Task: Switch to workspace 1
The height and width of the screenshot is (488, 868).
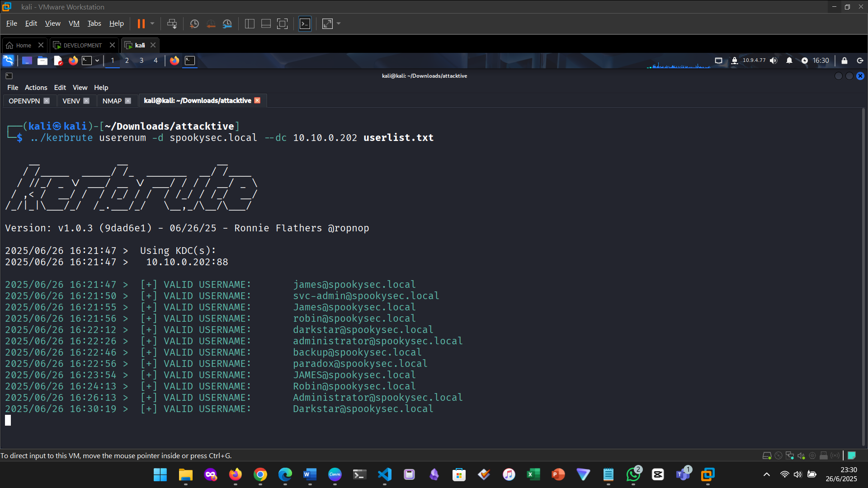Action: 113,61
